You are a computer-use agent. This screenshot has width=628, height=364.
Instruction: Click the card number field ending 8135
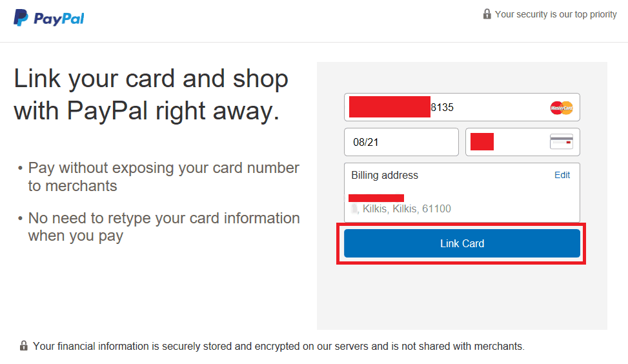(461, 107)
